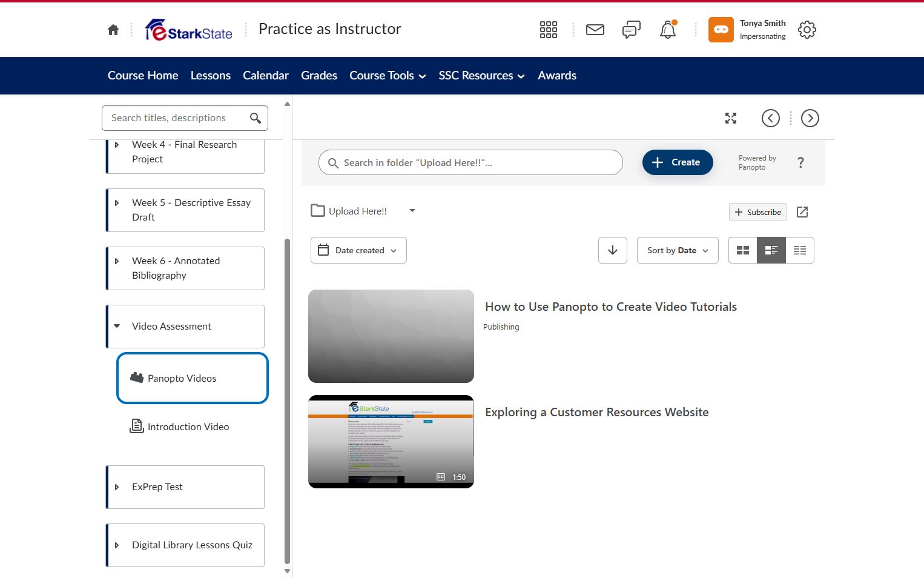Image resolution: width=924 pixels, height=578 pixels.
Task: Open Lessons in navbar
Action: coord(211,76)
